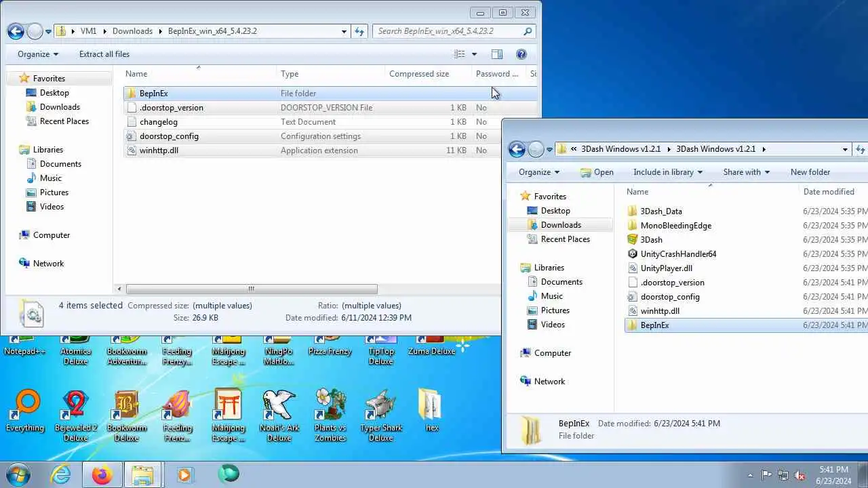Screen dimensions: 868x488
Task: Open view options dropdown arrow in BepInEx window
Action: coord(474,54)
